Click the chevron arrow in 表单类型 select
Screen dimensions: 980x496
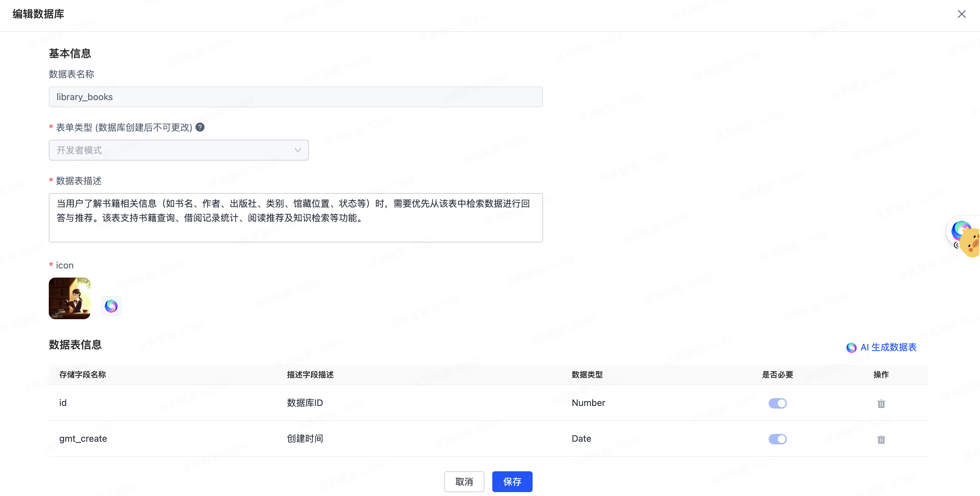[x=298, y=150]
